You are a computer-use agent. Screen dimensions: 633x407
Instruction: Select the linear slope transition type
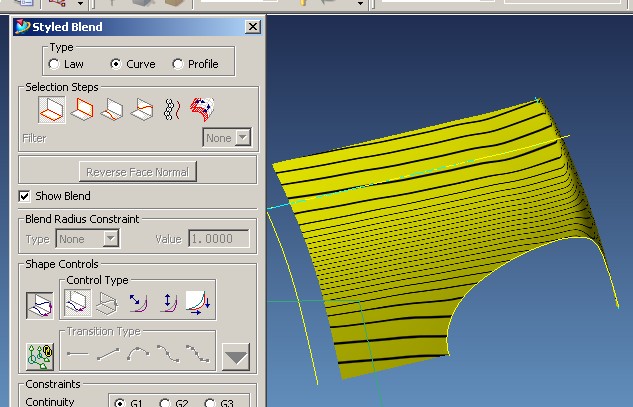[109, 354]
